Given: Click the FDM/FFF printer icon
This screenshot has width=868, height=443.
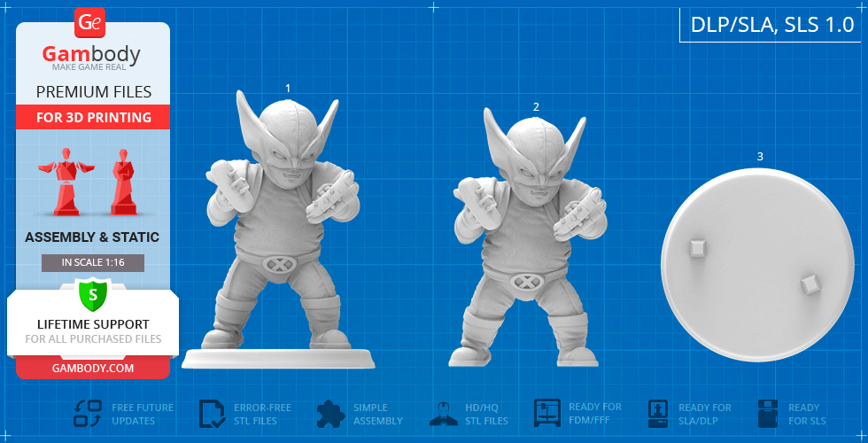Looking at the screenshot, I should [547, 413].
